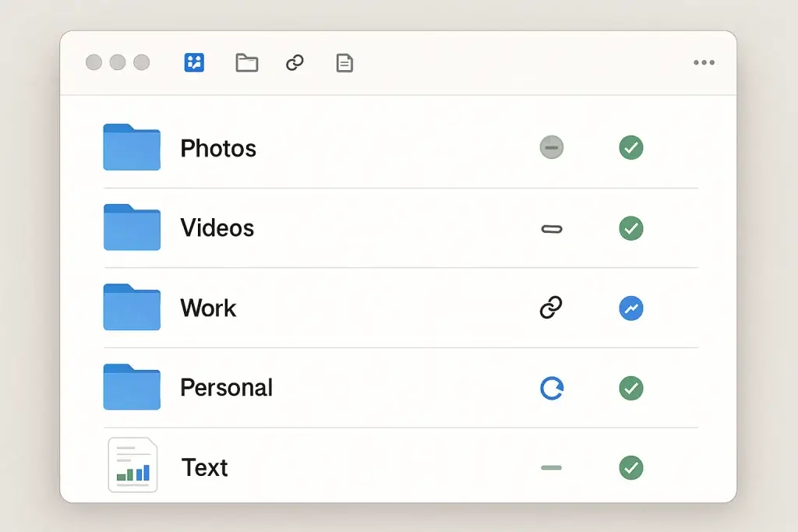Image resolution: width=798 pixels, height=532 pixels.
Task: Select the gray minus circle on Photos
Action: [x=552, y=147]
